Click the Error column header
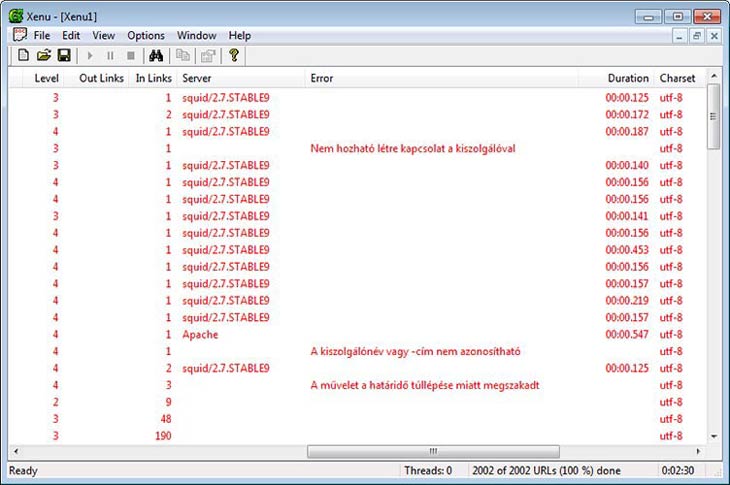 (x=322, y=78)
